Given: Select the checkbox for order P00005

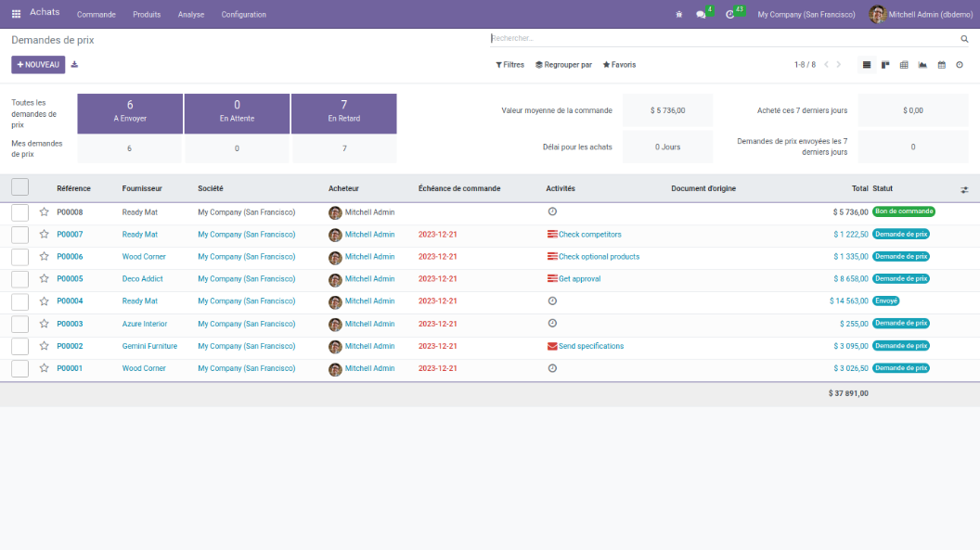Looking at the screenshot, I should [x=20, y=279].
